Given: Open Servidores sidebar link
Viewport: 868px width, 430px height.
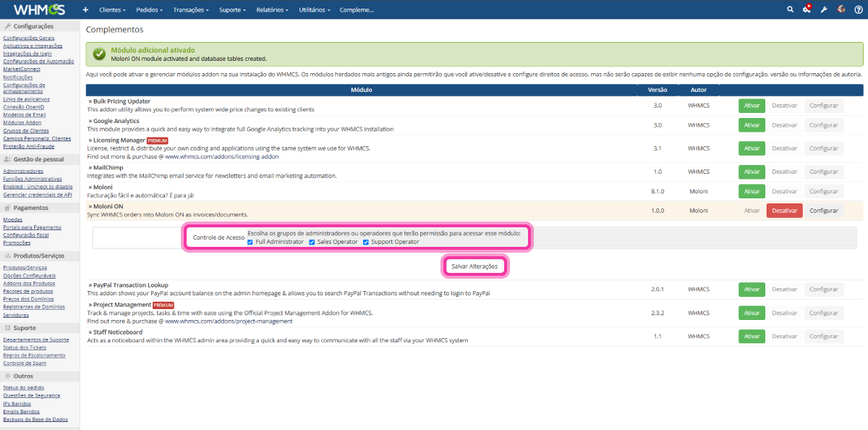Looking at the screenshot, I should tap(16, 315).
